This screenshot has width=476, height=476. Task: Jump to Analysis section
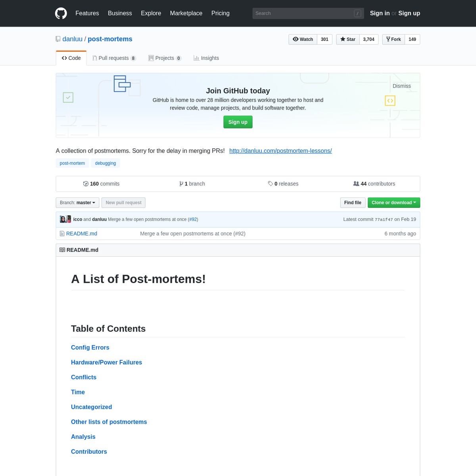(x=83, y=437)
